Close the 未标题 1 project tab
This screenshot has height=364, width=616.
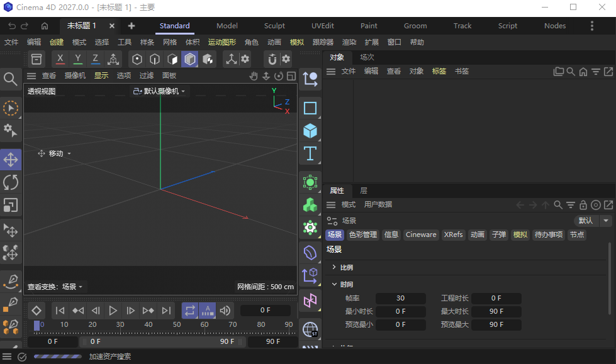click(112, 26)
